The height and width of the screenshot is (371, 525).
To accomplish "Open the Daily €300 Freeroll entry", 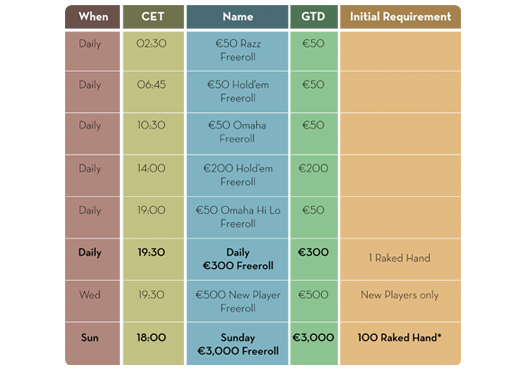I will (237, 259).
